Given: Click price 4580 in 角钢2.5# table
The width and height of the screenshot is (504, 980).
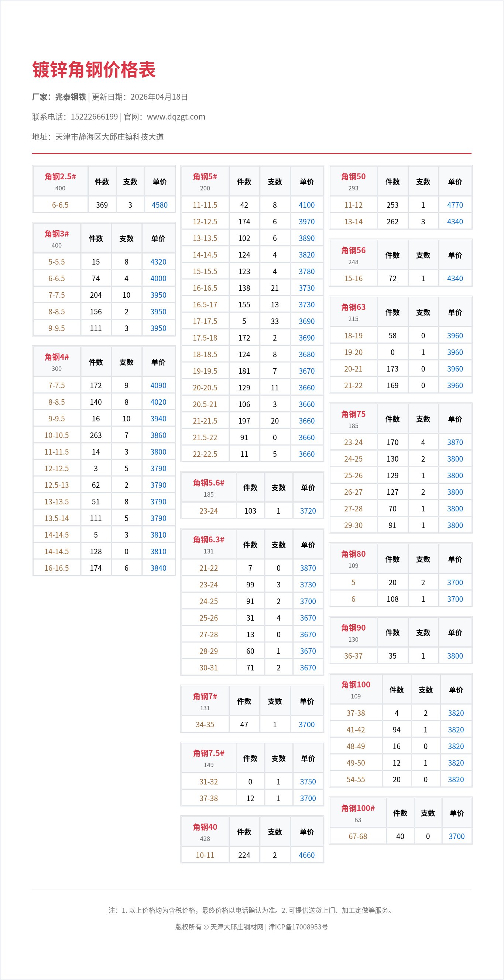Looking at the screenshot, I should 160,205.
